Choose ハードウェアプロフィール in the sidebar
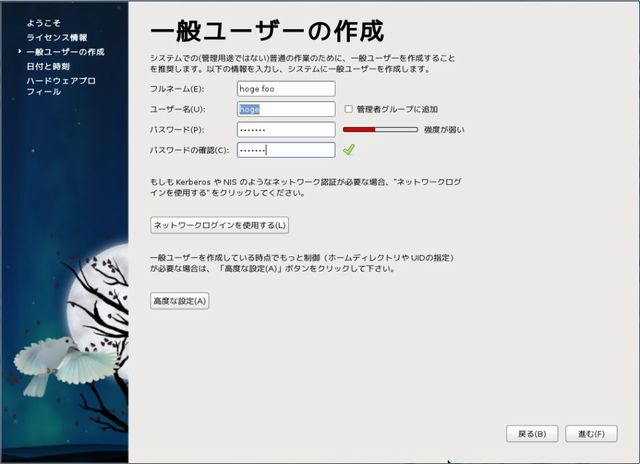640x464 pixels. pos(60,85)
